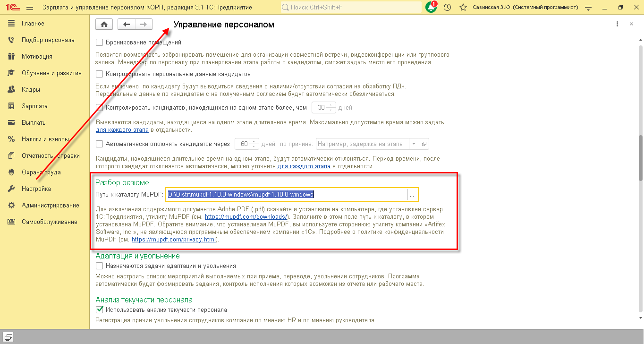This screenshot has height=344, width=644.
Task: Open the rejection reason item button
Action: click(x=424, y=144)
